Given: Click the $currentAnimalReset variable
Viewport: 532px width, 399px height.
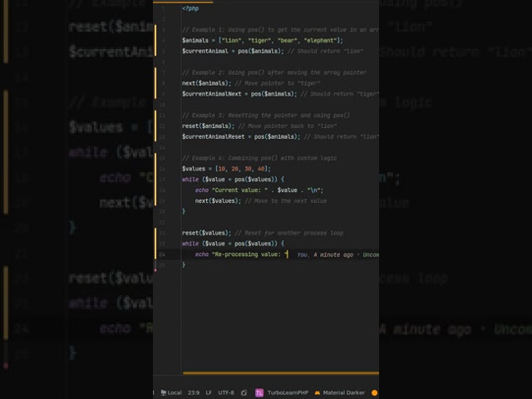Looking at the screenshot, I should click(213, 136).
